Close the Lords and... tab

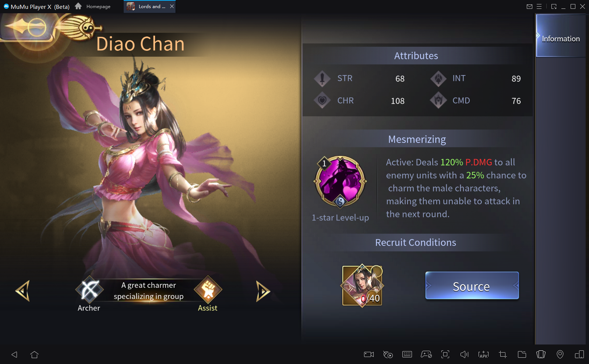172,6
